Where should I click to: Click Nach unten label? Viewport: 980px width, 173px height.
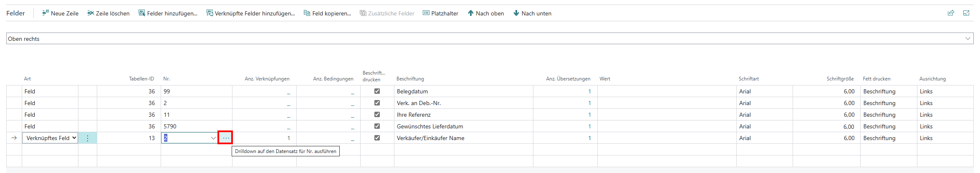click(536, 13)
